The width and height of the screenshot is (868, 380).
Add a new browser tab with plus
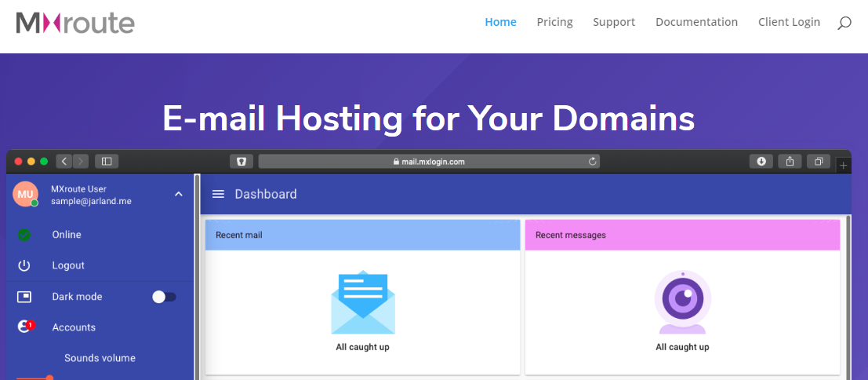[844, 165]
